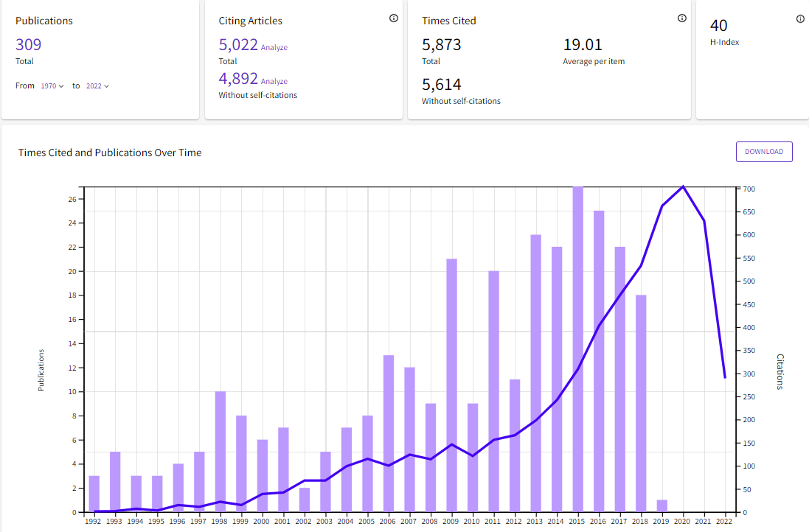Click the 1992 label on the x-axis
The height and width of the screenshot is (532, 809).
(94, 520)
